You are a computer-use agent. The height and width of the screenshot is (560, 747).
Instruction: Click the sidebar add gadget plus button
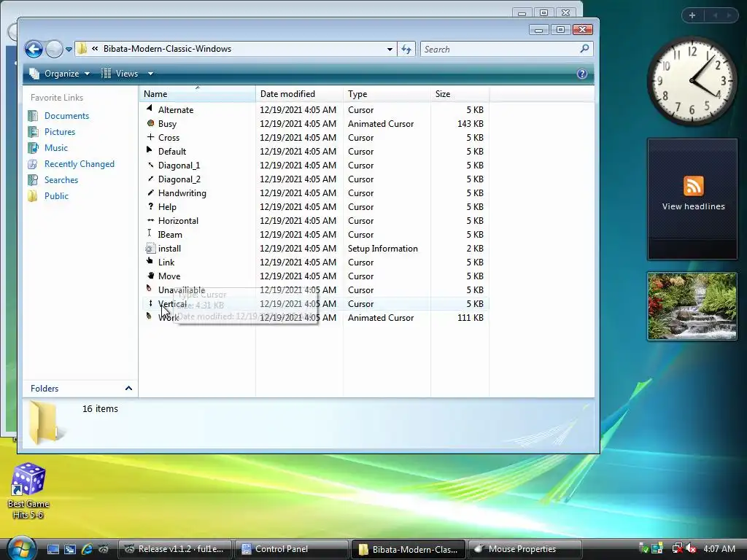pos(692,15)
